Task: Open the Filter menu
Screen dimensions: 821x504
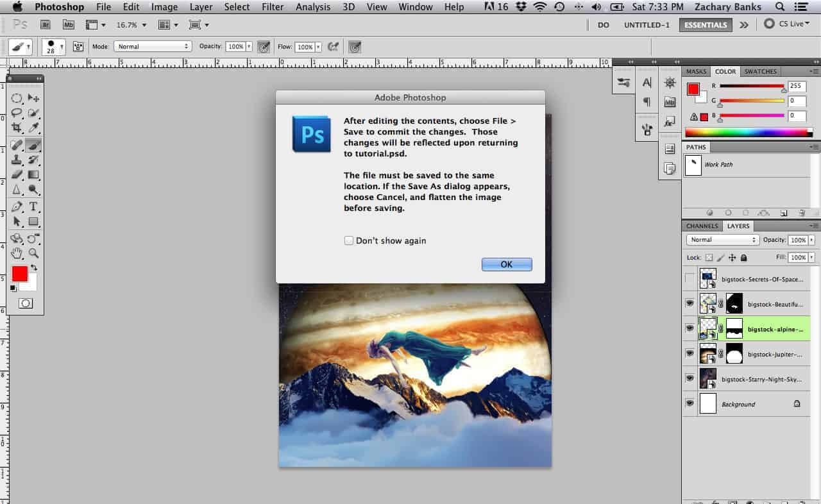Action: (x=273, y=7)
